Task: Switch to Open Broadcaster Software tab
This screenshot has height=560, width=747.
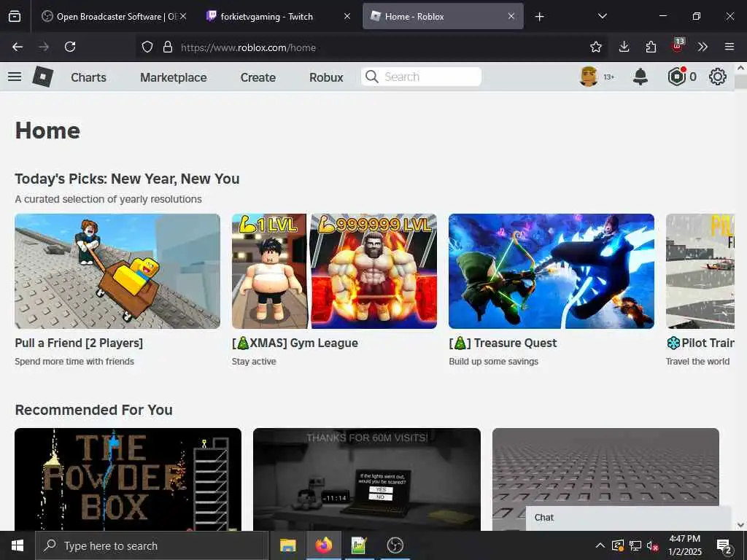Action: (x=109, y=16)
